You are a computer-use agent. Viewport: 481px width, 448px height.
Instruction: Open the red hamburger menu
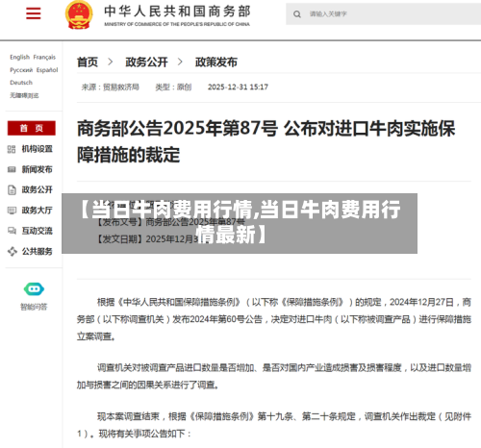click(x=34, y=13)
